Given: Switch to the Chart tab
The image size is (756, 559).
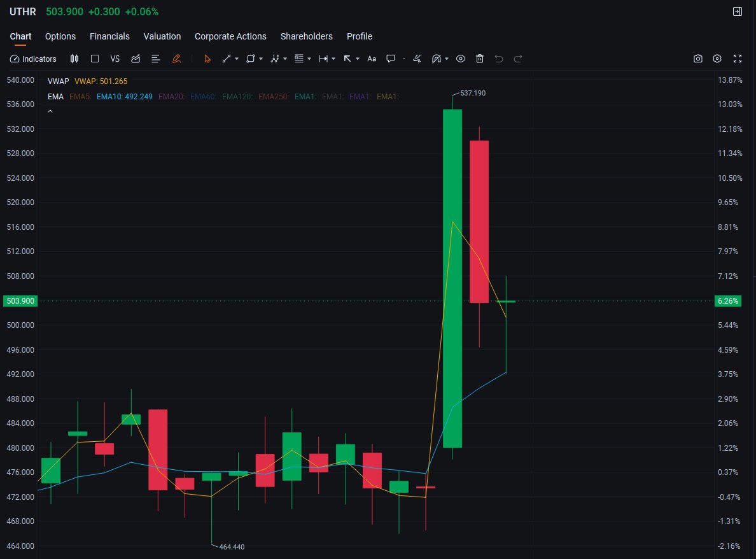Looking at the screenshot, I should [x=20, y=37].
